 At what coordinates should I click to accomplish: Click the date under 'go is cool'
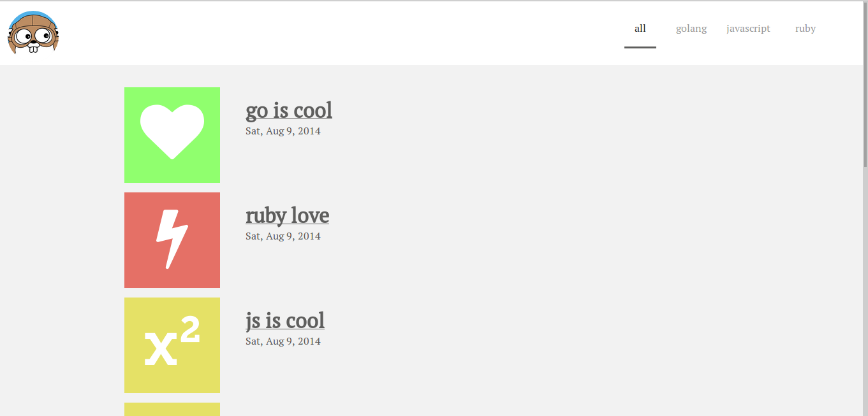[x=283, y=131]
